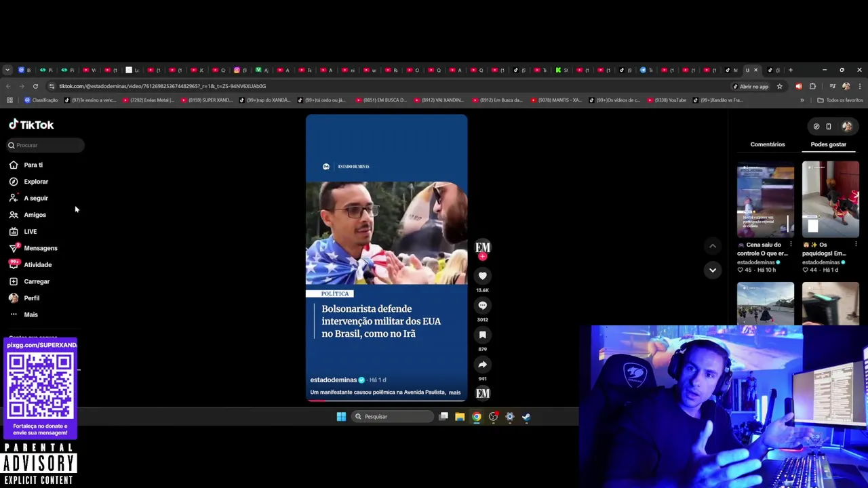Open Chrome from the taskbar
This screenshot has width=868, height=488.
[x=477, y=417]
